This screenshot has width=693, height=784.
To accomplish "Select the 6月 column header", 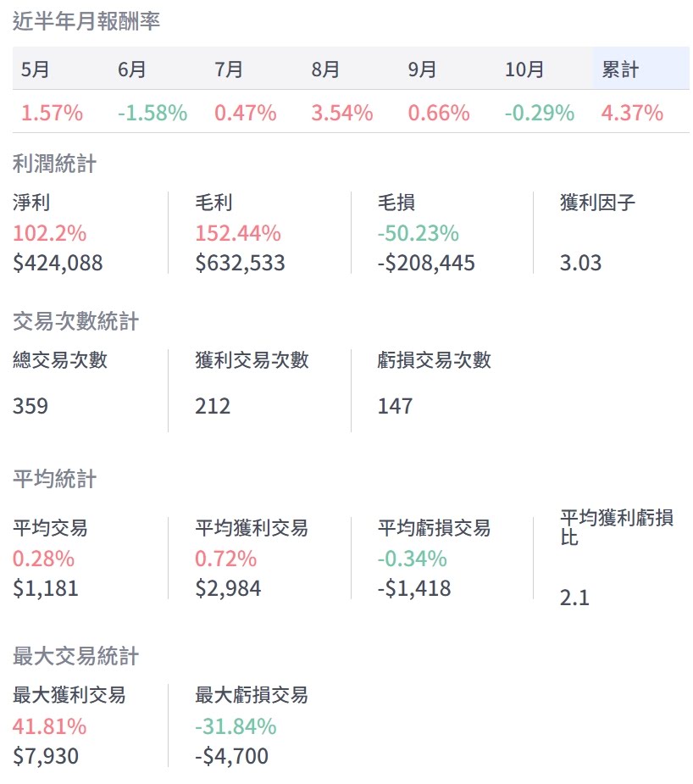I will (x=132, y=70).
